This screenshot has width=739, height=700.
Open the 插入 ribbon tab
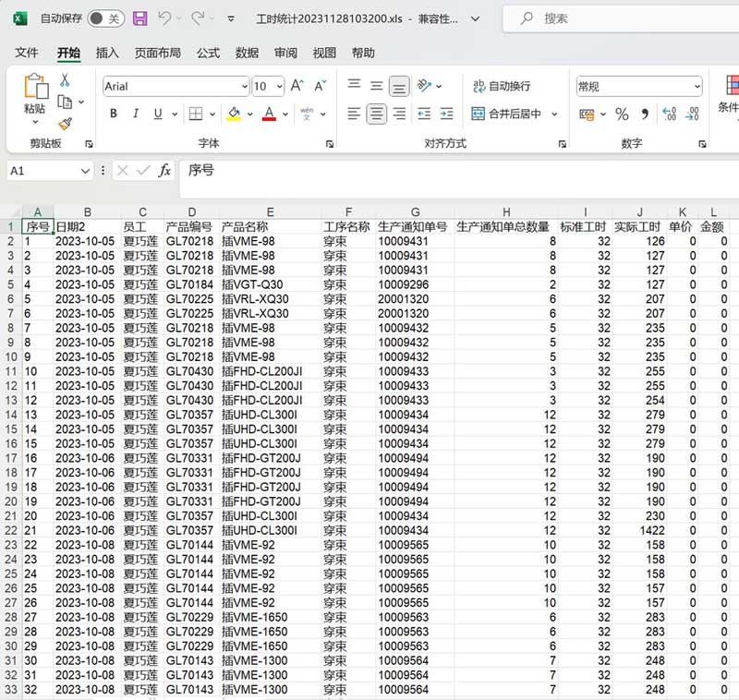(107, 54)
